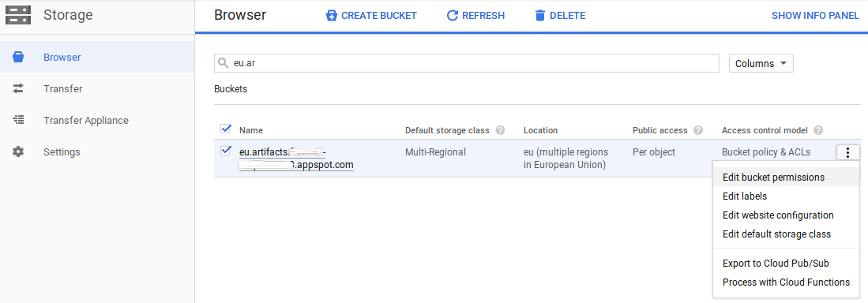Click the Storage product icon
Screen dimensions: 868x303
18,15
